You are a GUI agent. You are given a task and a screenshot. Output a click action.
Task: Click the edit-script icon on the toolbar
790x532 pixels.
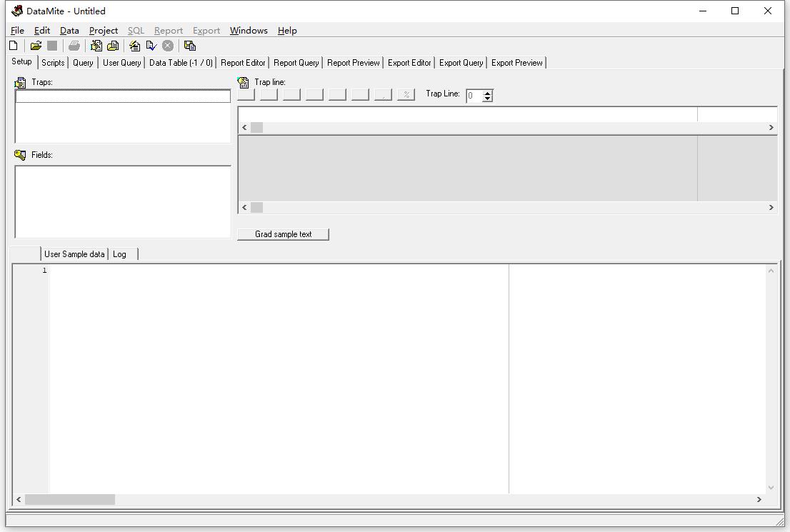[x=96, y=46]
